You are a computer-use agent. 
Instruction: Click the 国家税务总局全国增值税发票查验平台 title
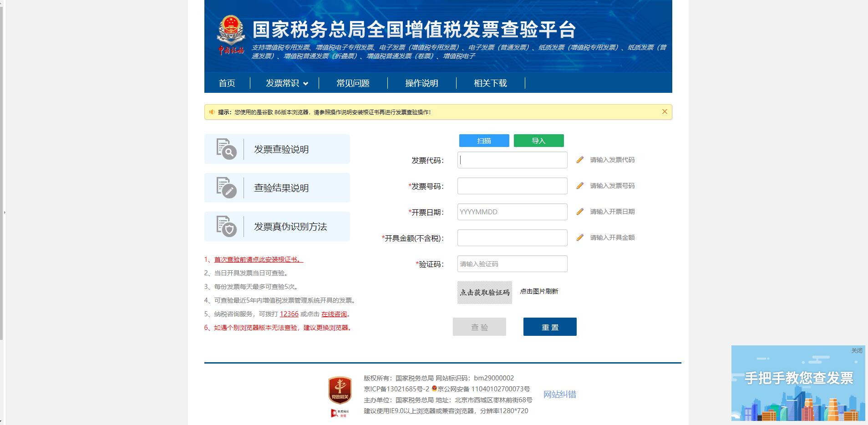[x=414, y=30]
